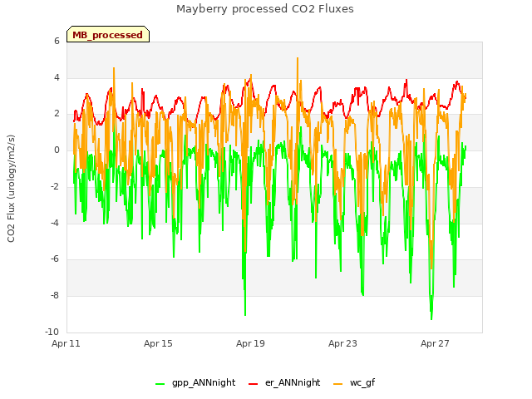Click the tallest orange wc_gf spike above 5
Viewport: 532px width, 399px height.
click(298, 59)
